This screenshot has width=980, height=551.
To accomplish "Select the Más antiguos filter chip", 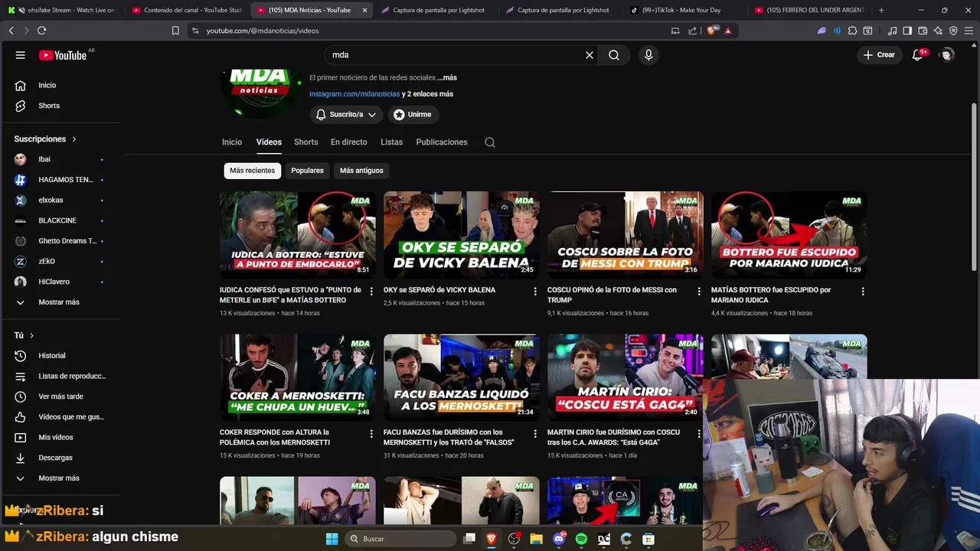I will 361,171.
